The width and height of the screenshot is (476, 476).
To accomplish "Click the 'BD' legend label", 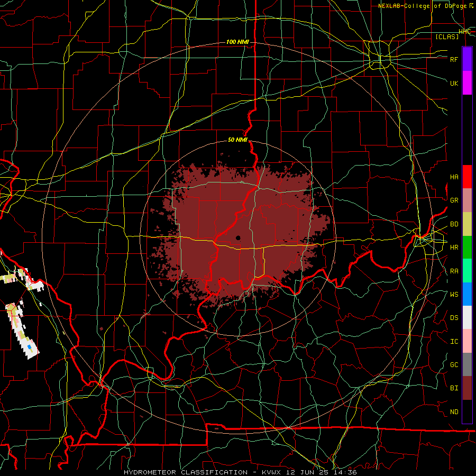I will (x=454, y=224).
